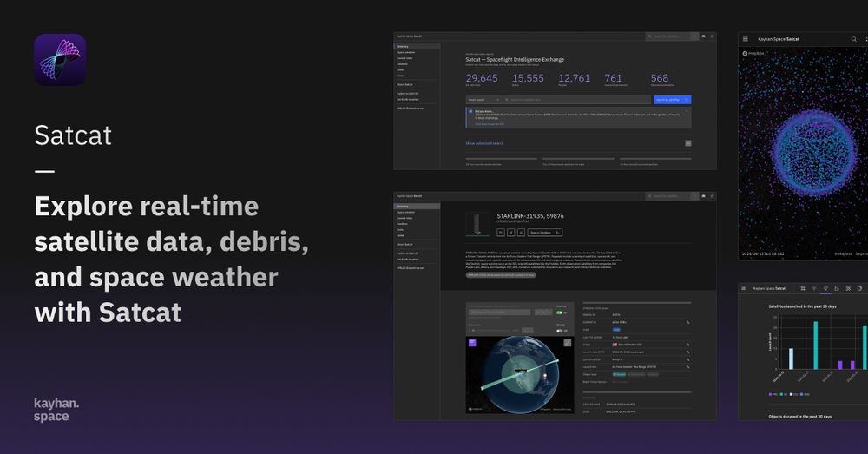Click rightmost header icon in Starlink page
Image resolution: width=868 pixels, height=454 pixels.
pyautogui.click(x=712, y=196)
